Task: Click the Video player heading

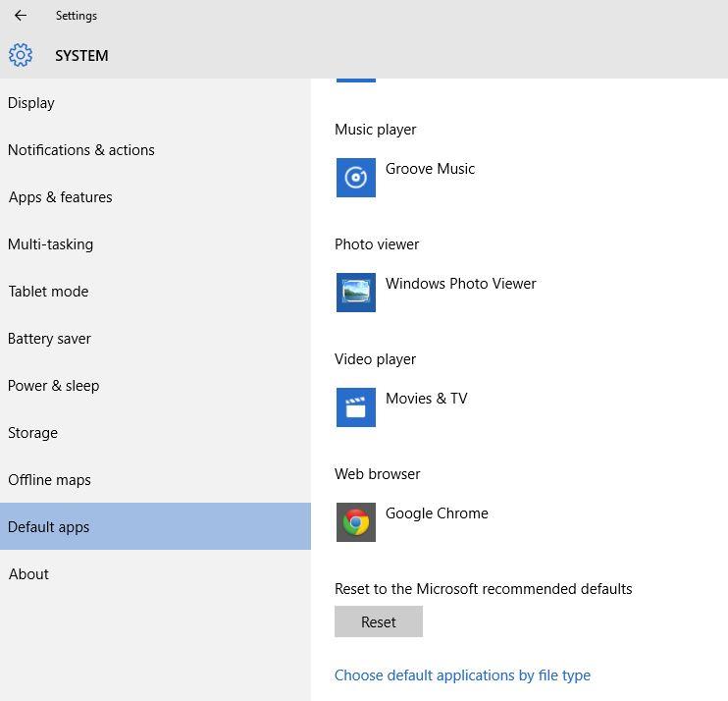Action: (x=375, y=359)
